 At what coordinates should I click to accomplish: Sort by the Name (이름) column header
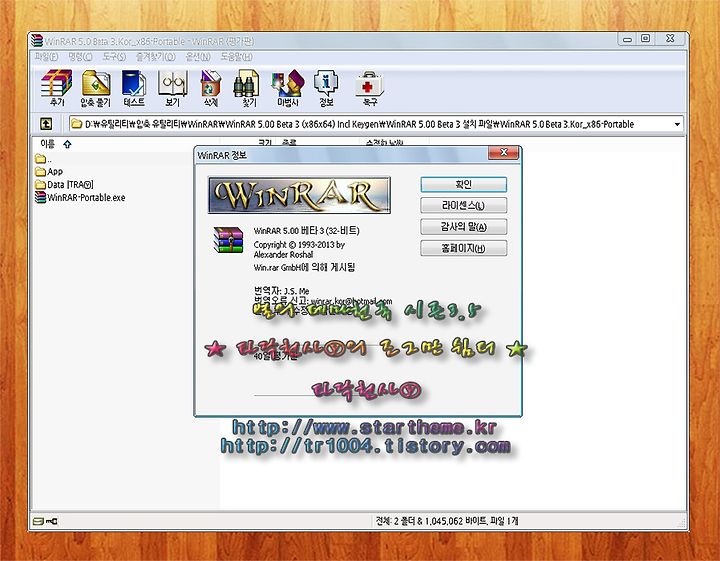click(47, 144)
